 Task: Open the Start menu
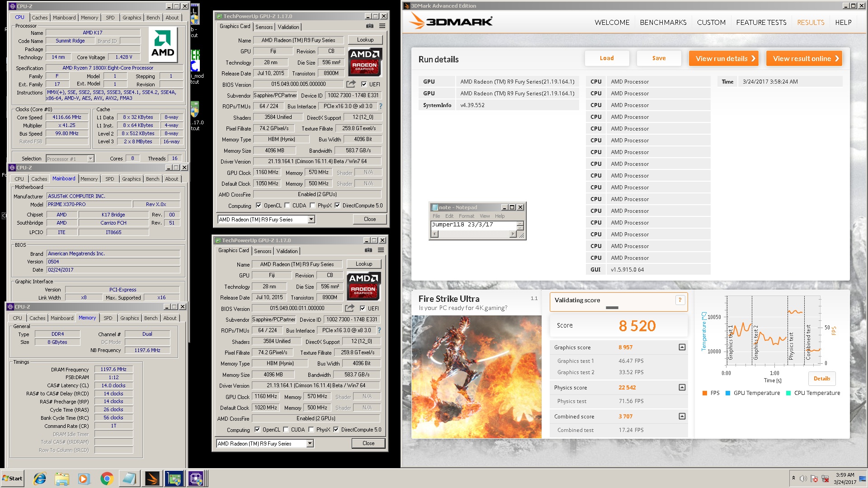tap(13, 479)
